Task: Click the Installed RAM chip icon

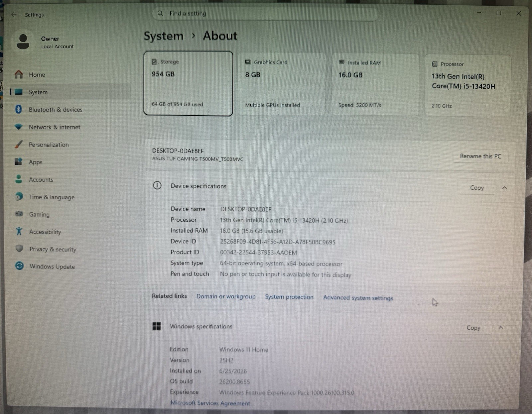Action: tap(341, 62)
